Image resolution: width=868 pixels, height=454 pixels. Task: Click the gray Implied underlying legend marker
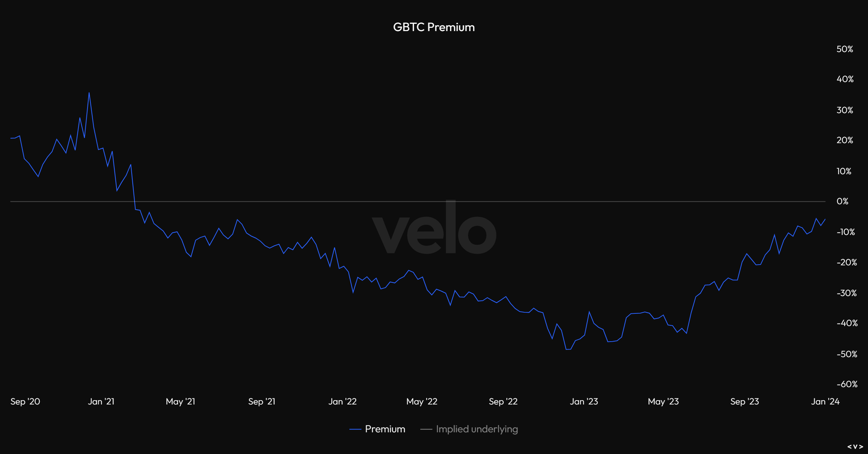point(426,429)
